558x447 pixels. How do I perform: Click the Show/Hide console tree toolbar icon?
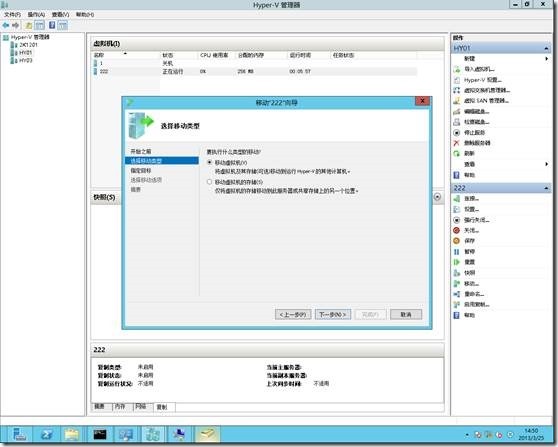40,25
